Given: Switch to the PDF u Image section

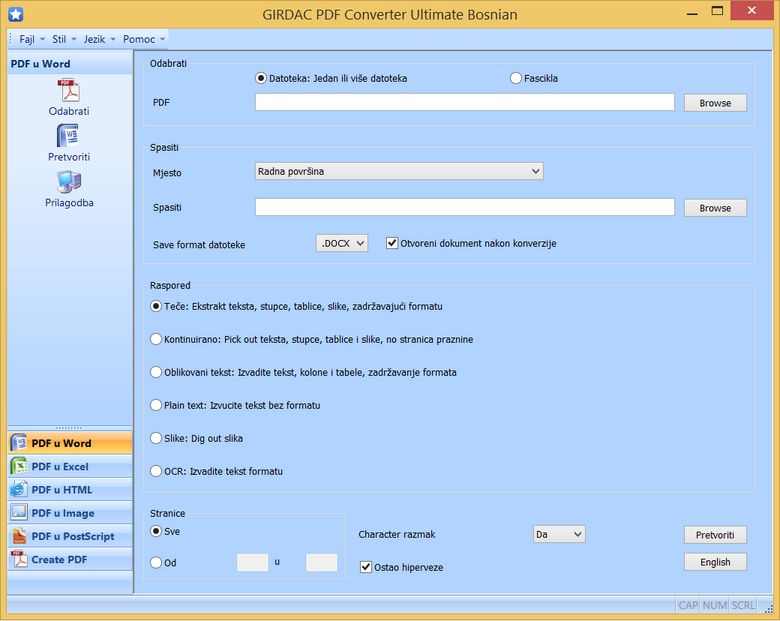Looking at the screenshot, I should (x=70, y=513).
